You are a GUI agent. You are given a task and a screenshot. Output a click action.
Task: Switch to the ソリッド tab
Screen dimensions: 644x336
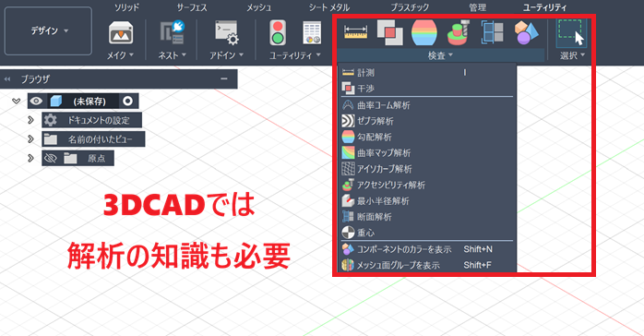point(126,7)
